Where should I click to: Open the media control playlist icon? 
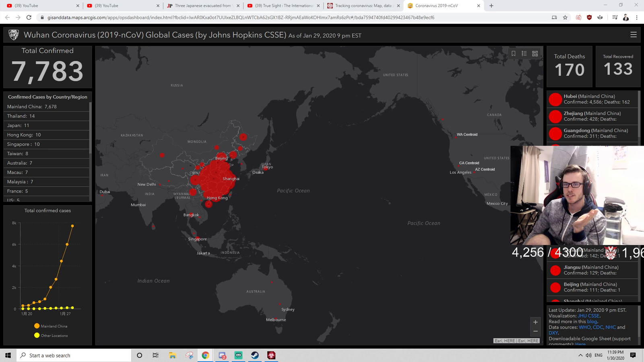point(615,17)
